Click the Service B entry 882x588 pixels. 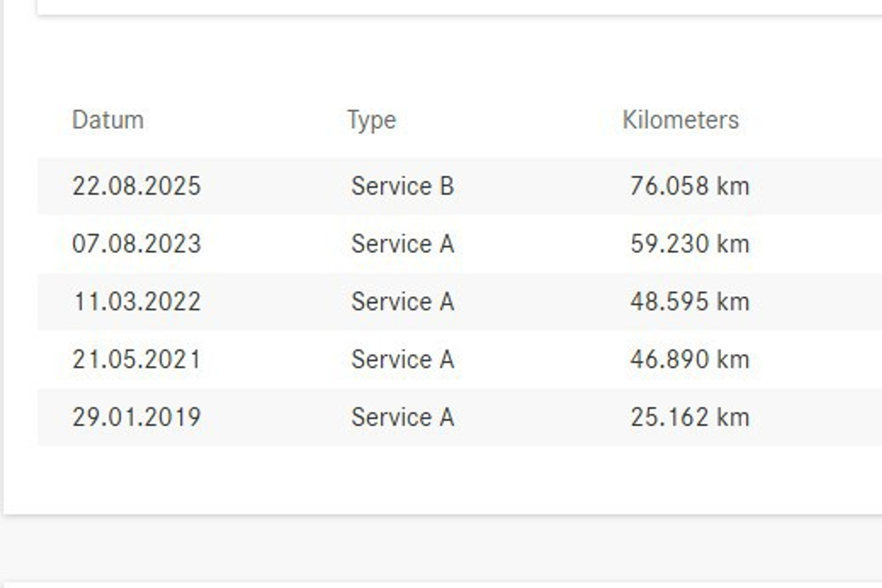[x=402, y=186]
